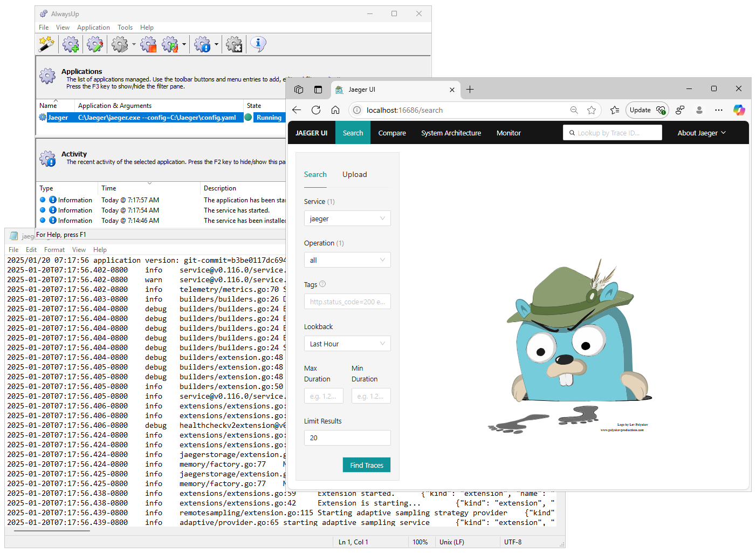Open the File menu in AlwaysUp
The height and width of the screenshot is (553, 756).
[44, 28]
